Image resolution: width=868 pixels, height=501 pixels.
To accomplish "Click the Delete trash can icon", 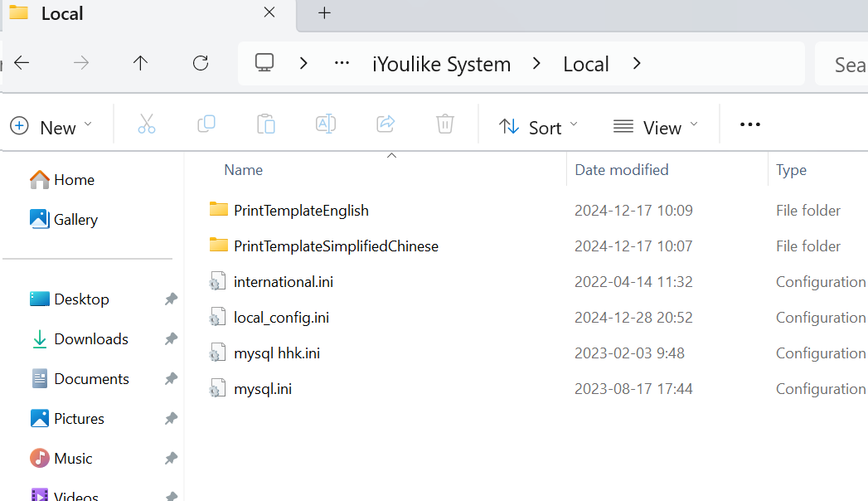I will [445, 125].
